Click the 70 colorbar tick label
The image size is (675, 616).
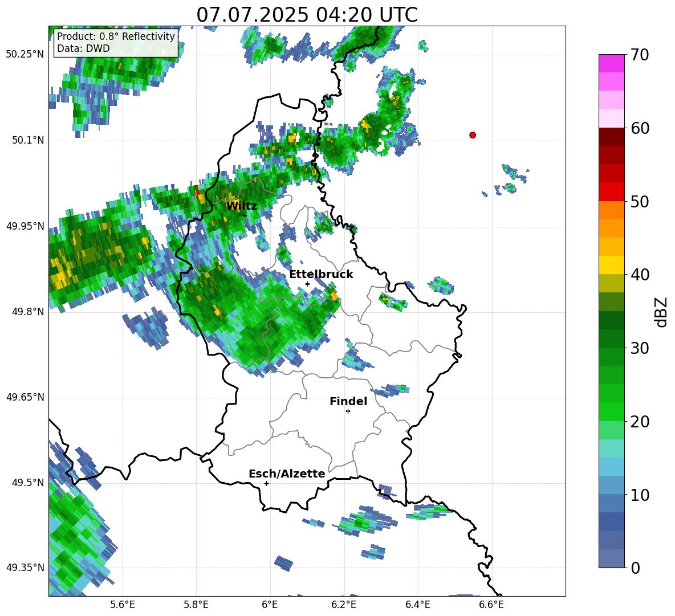click(x=640, y=55)
